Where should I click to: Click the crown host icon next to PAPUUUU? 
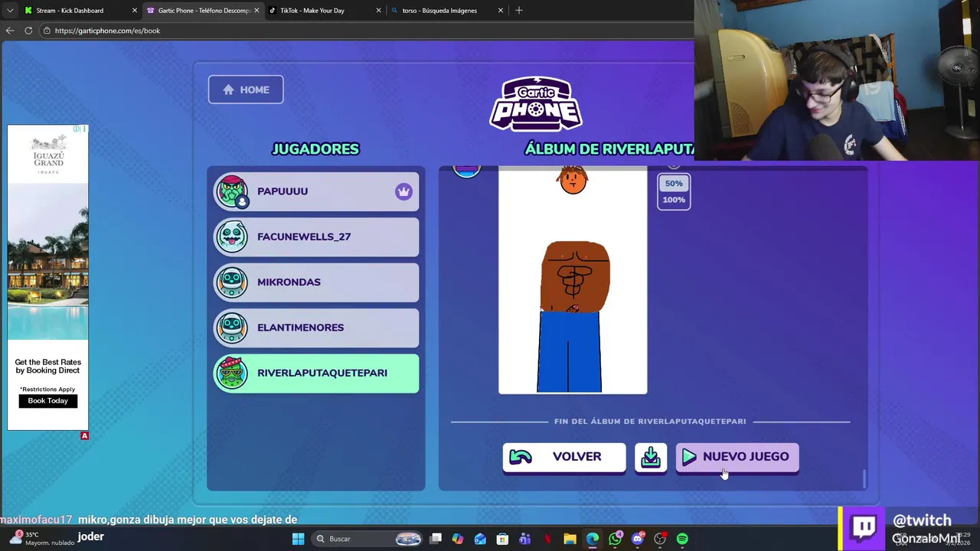pos(403,191)
